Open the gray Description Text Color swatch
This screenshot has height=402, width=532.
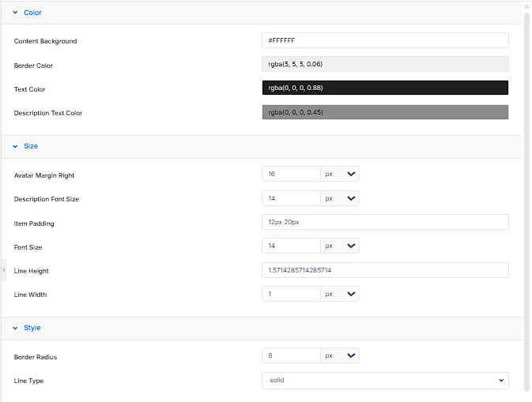(x=385, y=112)
